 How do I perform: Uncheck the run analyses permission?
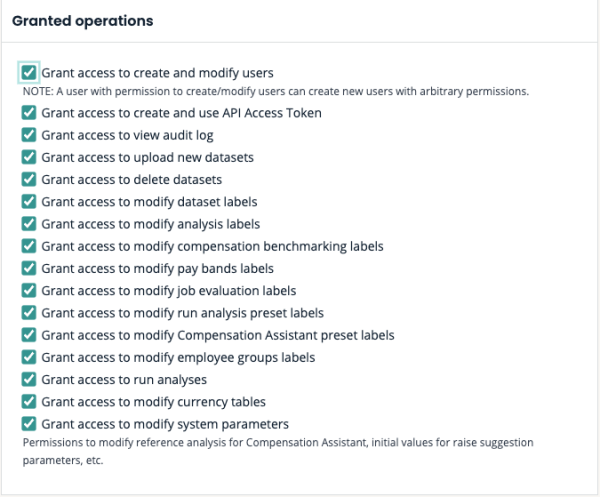click(x=29, y=379)
